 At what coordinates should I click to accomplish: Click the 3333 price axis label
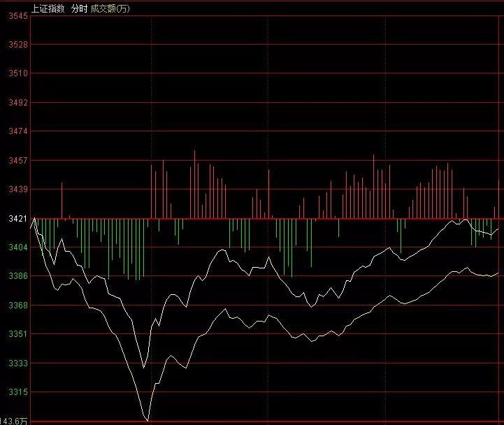coord(18,363)
